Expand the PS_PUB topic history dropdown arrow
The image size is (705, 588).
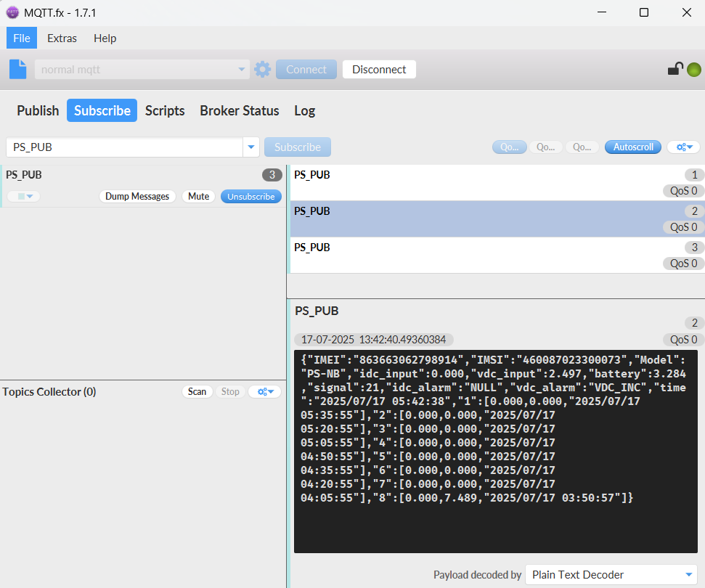251,147
